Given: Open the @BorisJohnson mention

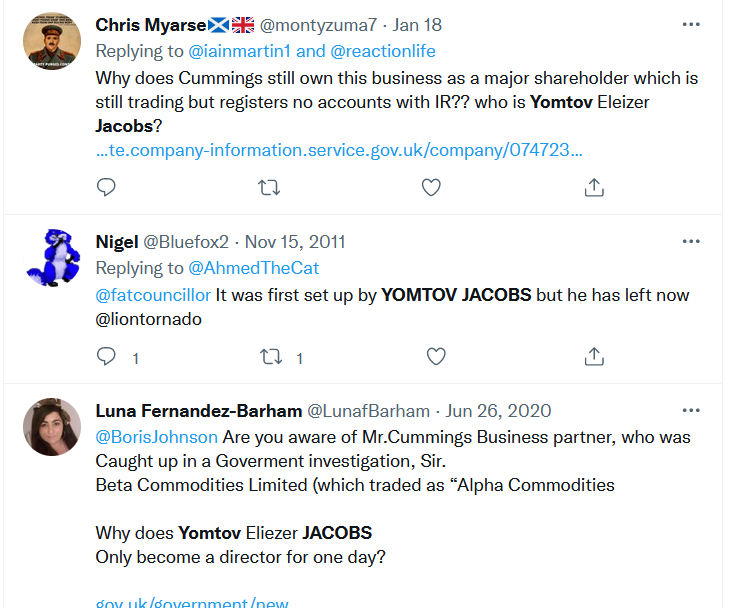Looking at the screenshot, I should tap(156, 437).
